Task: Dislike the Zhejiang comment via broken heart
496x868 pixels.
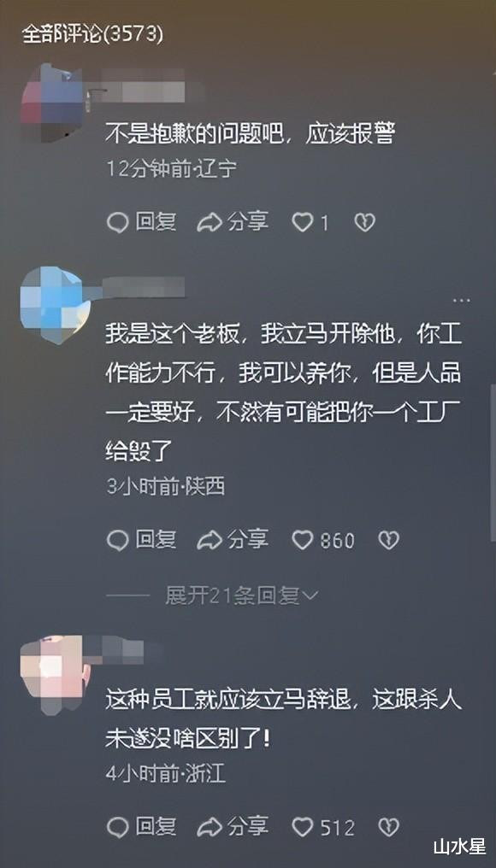Action: [x=388, y=827]
